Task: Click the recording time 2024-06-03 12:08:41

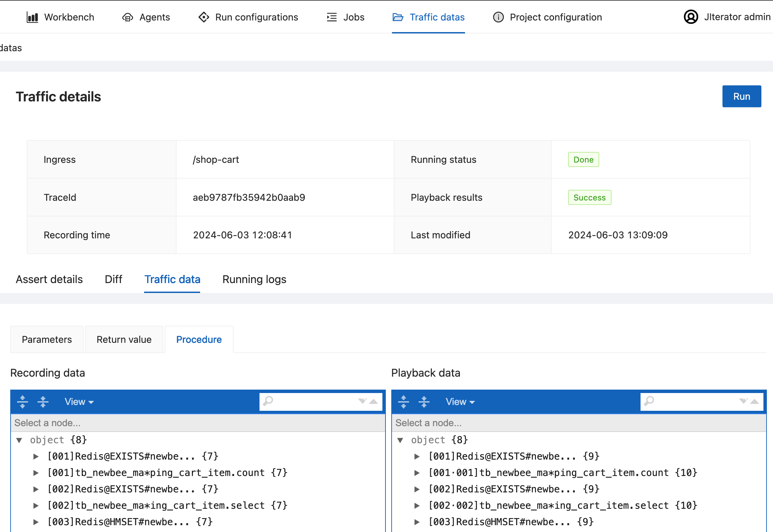Action: pyautogui.click(x=242, y=235)
